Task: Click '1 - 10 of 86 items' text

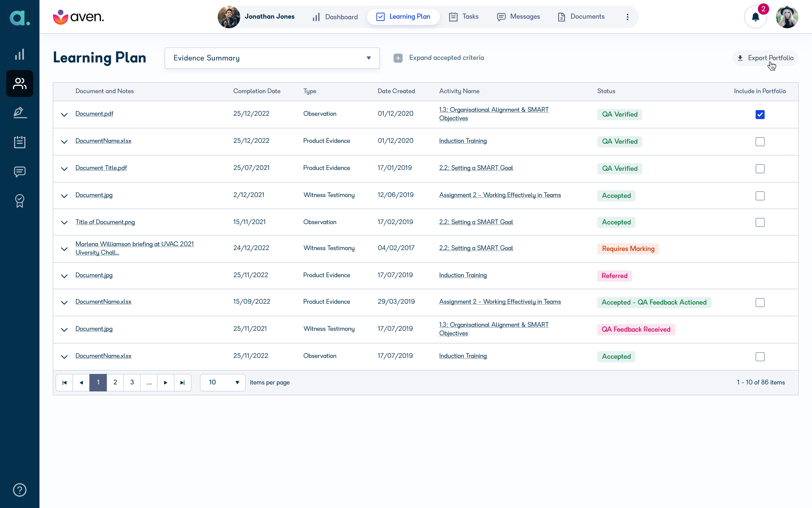Action: pyautogui.click(x=761, y=382)
